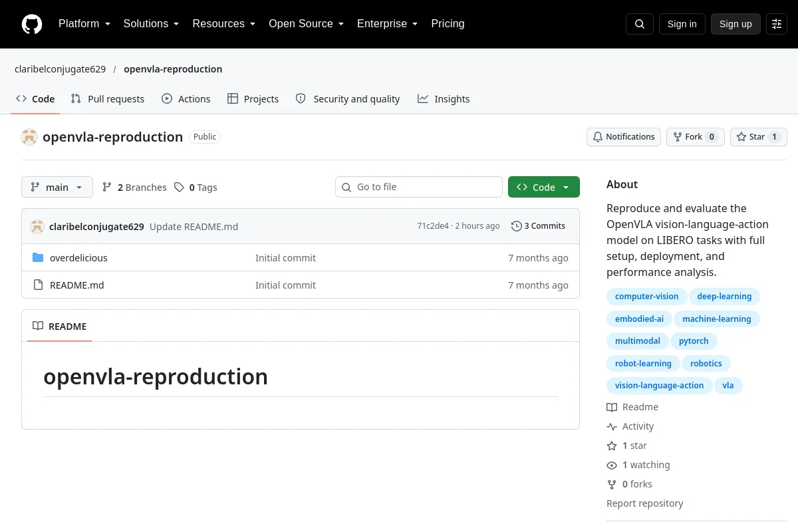Open the Pricing page
Screen dimensions: 798x532
pos(448,24)
